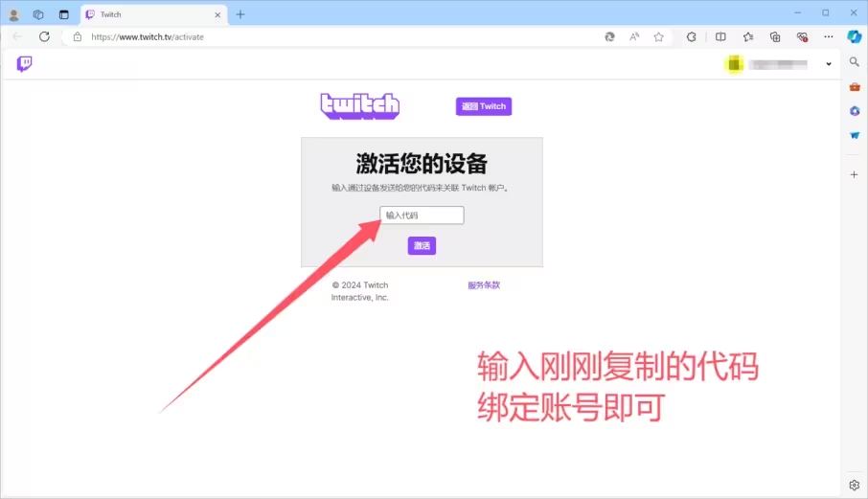Image resolution: width=868 pixels, height=499 pixels.
Task: Select the Twitch tab
Action: [x=153, y=15]
